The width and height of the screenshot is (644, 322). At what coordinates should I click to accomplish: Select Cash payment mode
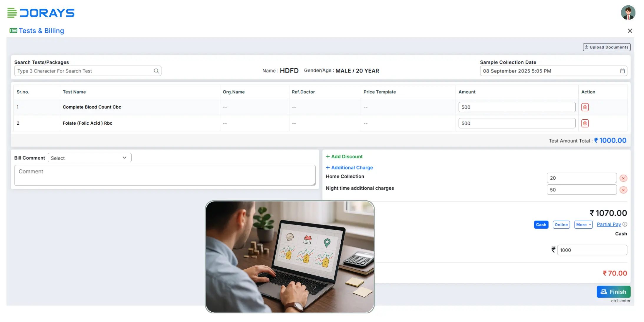(541, 225)
